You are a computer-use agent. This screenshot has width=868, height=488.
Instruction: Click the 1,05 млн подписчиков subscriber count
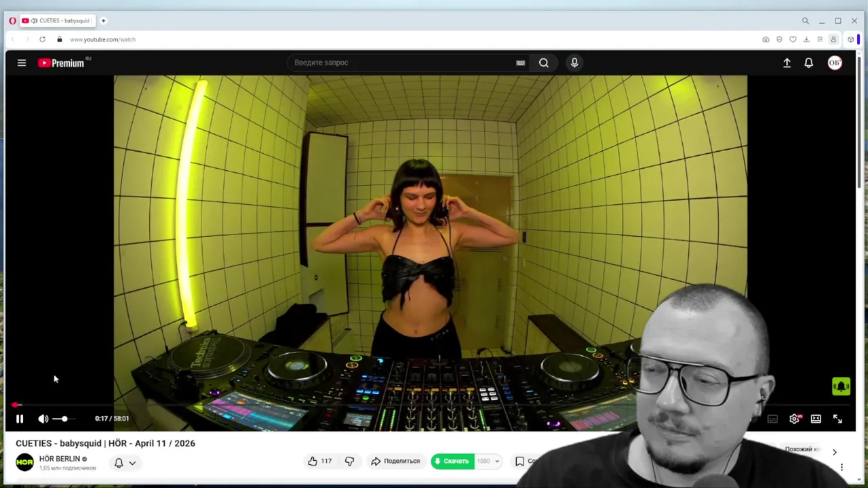tap(67, 468)
